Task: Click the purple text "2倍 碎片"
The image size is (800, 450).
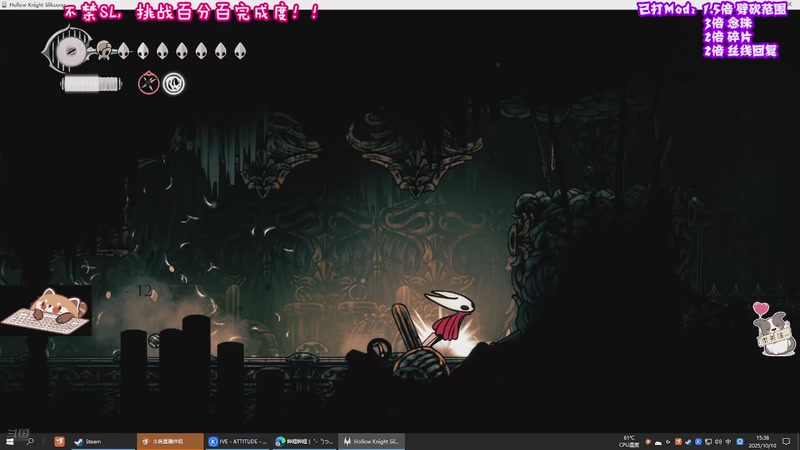Action: pos(728,37)
